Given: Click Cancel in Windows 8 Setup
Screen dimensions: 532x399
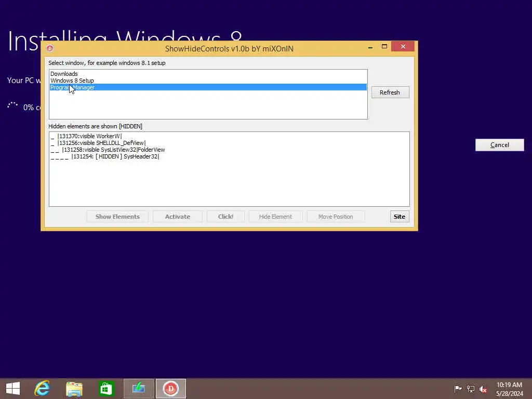Looking at the screenshot, I should point(499,145).
